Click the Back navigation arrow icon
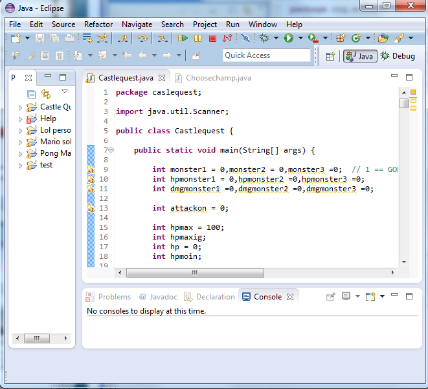 (x=143, y=55)
